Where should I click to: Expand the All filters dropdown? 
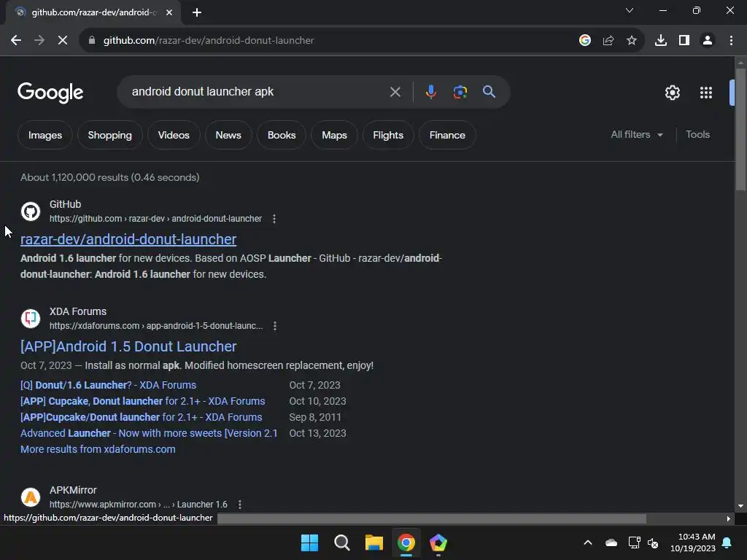point(637,135)
